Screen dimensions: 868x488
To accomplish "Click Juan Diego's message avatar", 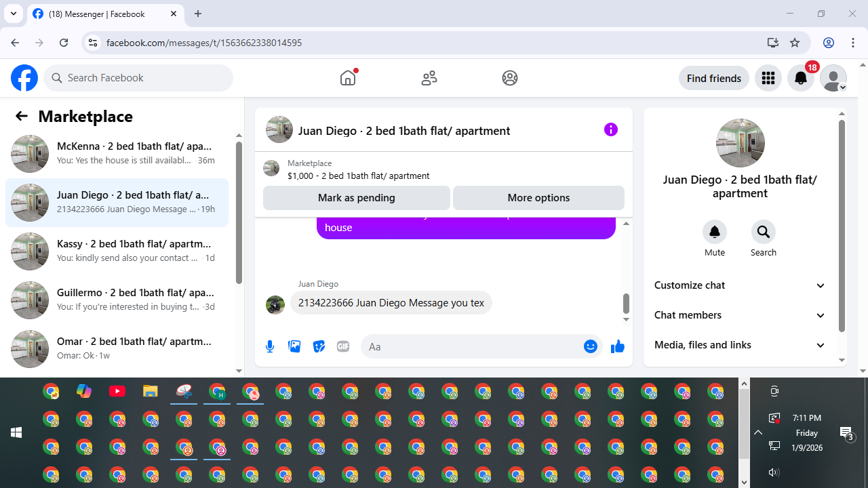I will [275, 304].
